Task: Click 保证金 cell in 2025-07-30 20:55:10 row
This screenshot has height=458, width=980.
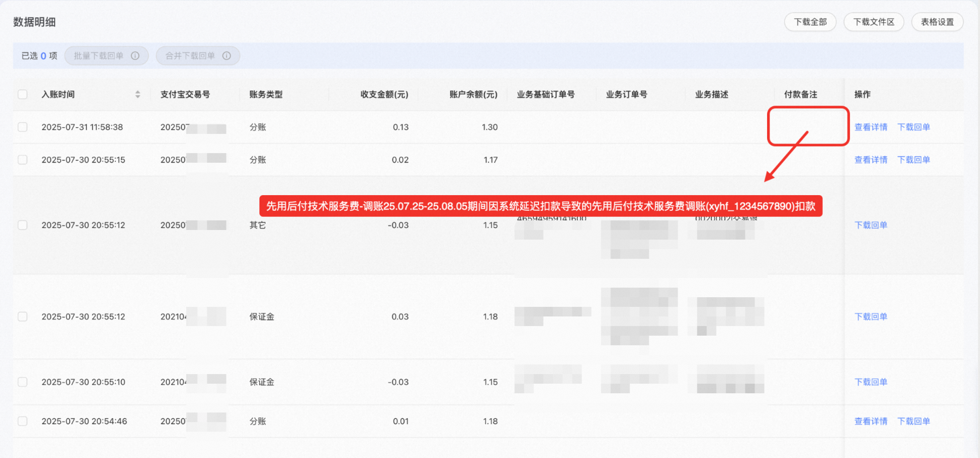Action: tap(262, 382)
